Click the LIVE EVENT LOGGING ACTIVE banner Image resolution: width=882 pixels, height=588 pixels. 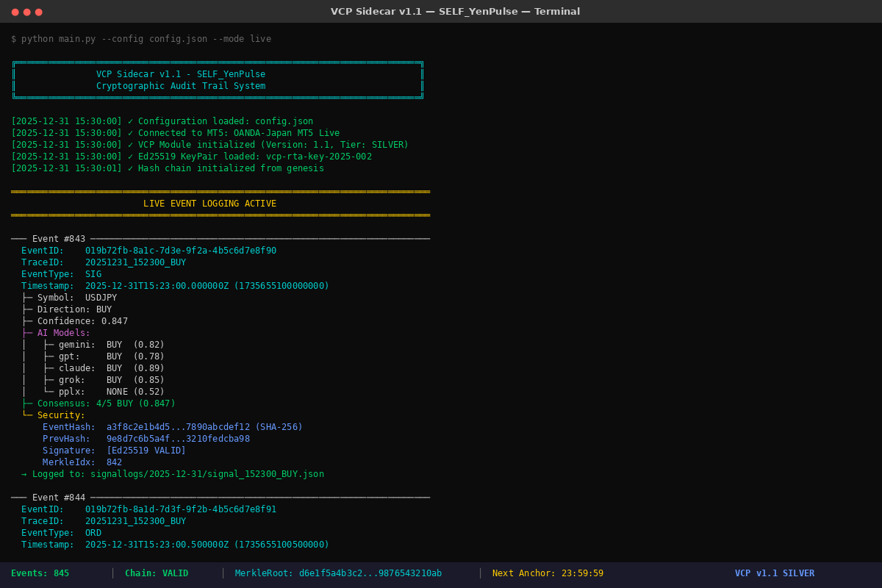pyautogui.click(x=209, y=204)
